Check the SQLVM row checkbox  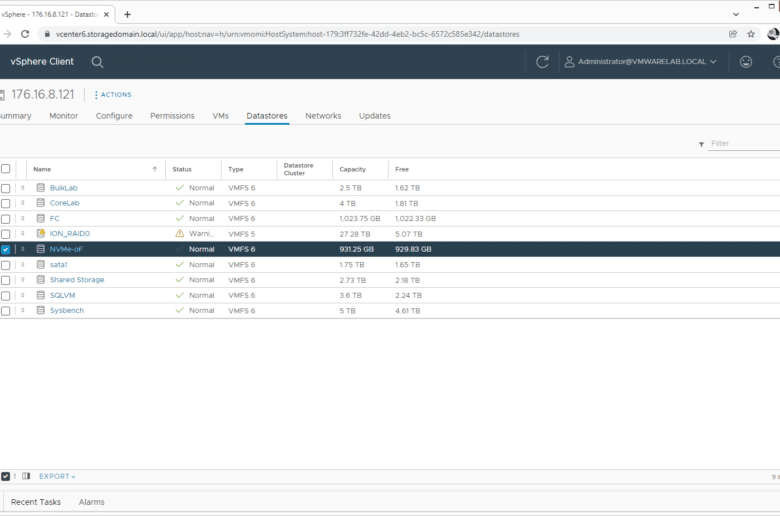(x=5, y=296)
